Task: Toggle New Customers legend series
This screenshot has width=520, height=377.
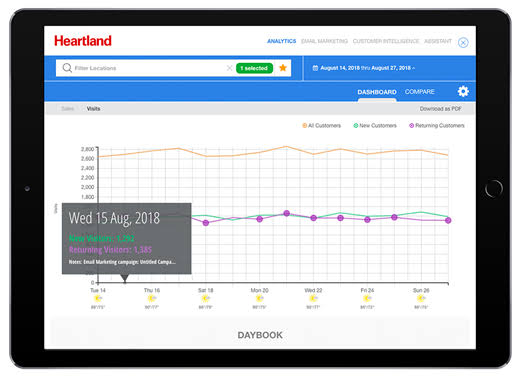Action: point(375,126)
